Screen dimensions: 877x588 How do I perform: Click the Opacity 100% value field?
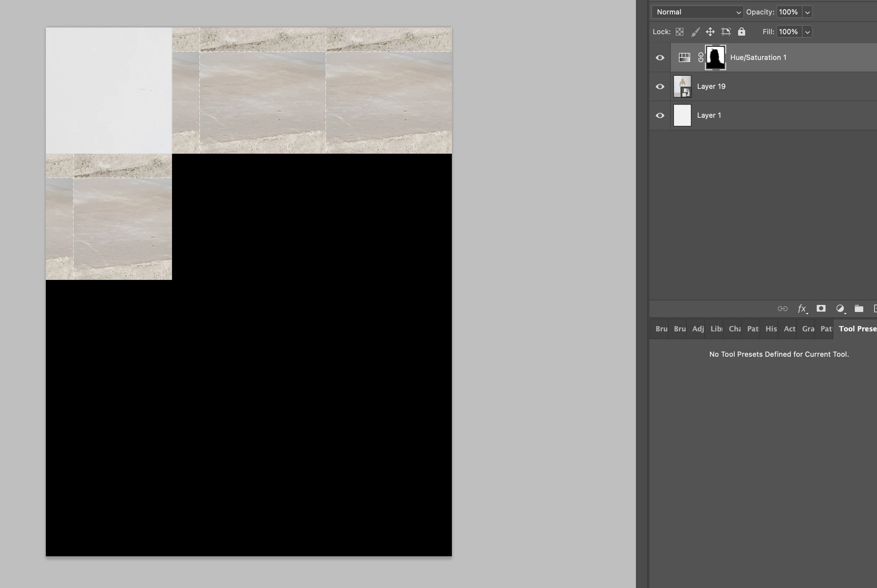coord(788,12)
